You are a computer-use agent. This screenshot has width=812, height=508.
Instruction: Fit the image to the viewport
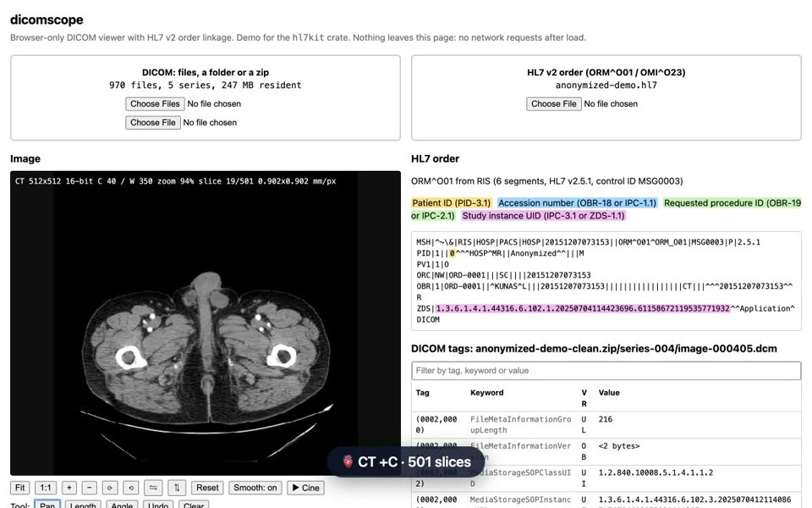coord(19,488)
